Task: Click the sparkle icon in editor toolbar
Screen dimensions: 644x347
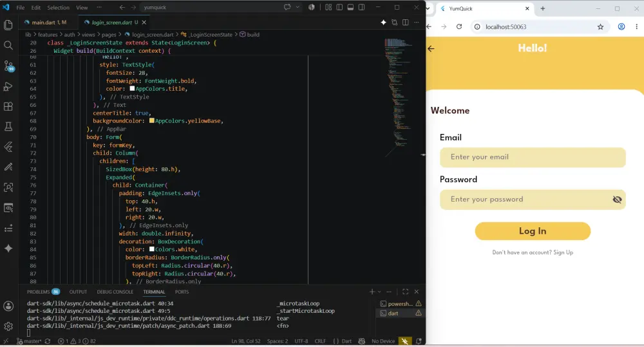Action: pos(383,22)
